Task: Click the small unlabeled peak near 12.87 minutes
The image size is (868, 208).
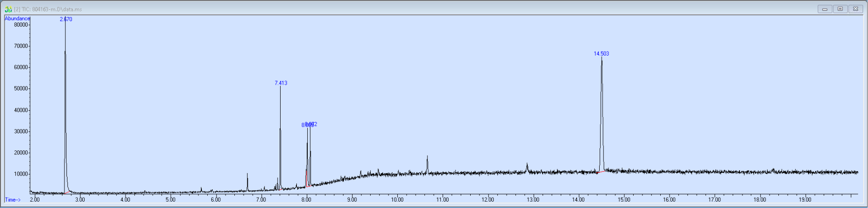Action: (x=527, y=168)
